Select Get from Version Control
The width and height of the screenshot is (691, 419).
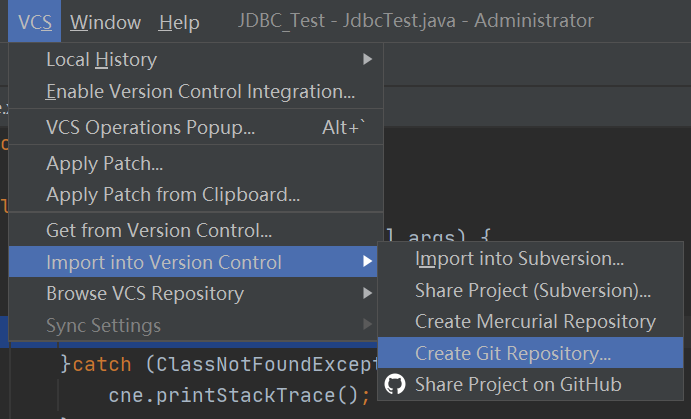point(196,230)
